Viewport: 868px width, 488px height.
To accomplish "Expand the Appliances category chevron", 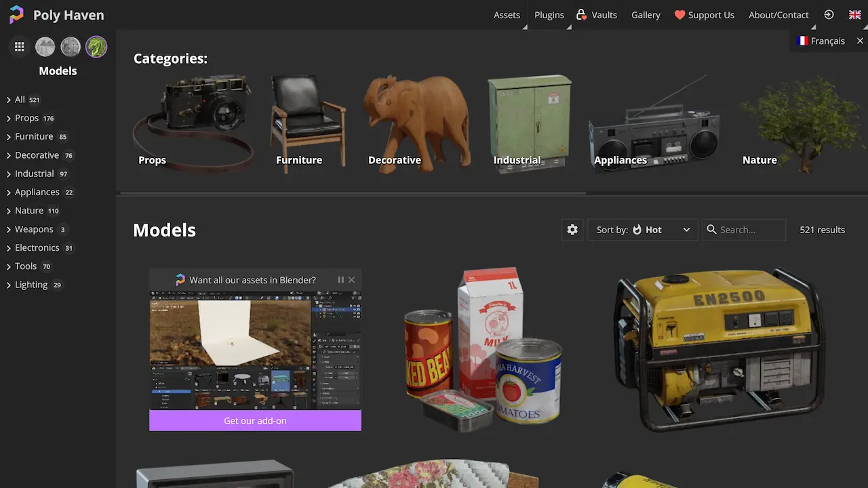I will point(9,192).
